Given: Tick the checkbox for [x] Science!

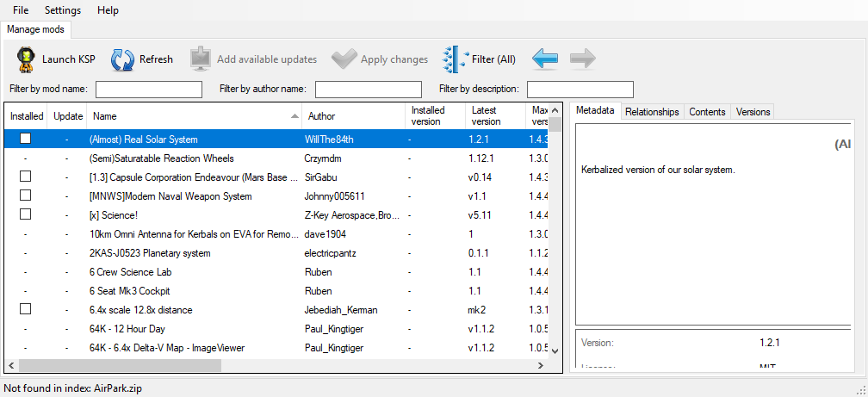Looking at the screenshot, I should [26, 214].
